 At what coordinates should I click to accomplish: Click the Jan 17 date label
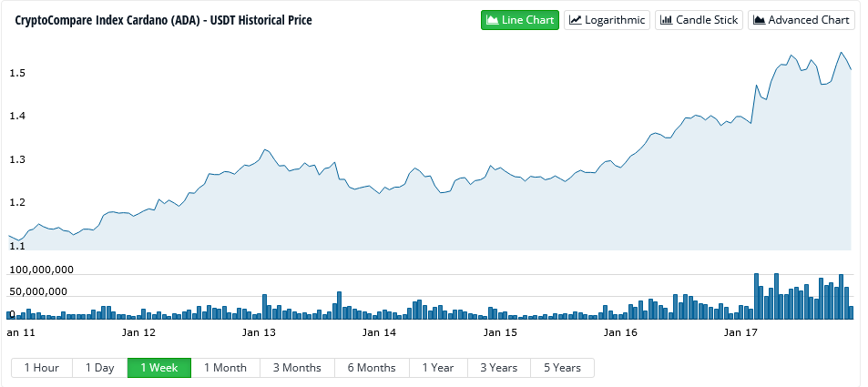point(740,332)
